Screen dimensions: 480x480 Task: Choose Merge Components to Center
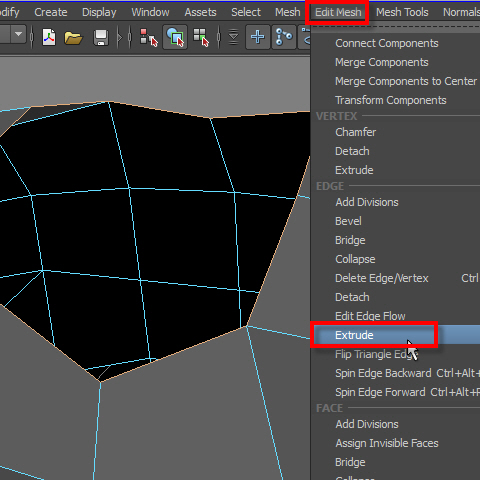pyautogui.click(x=406, y=81)
